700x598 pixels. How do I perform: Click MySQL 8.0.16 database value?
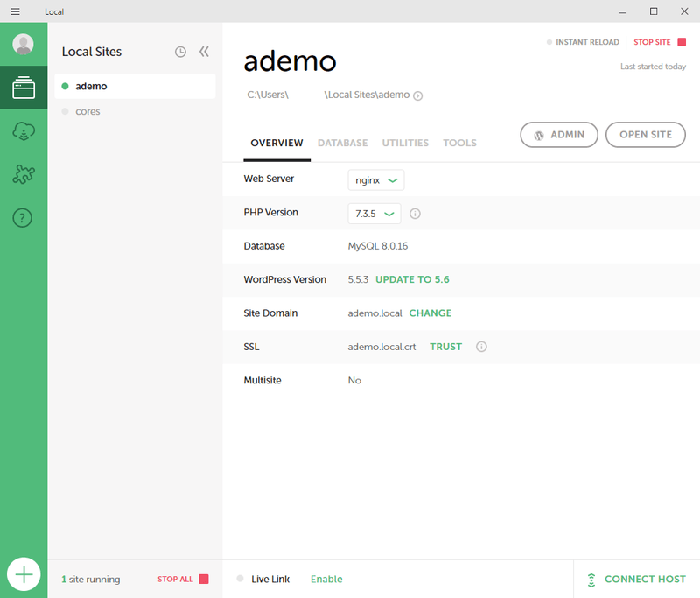pos(378,246)
